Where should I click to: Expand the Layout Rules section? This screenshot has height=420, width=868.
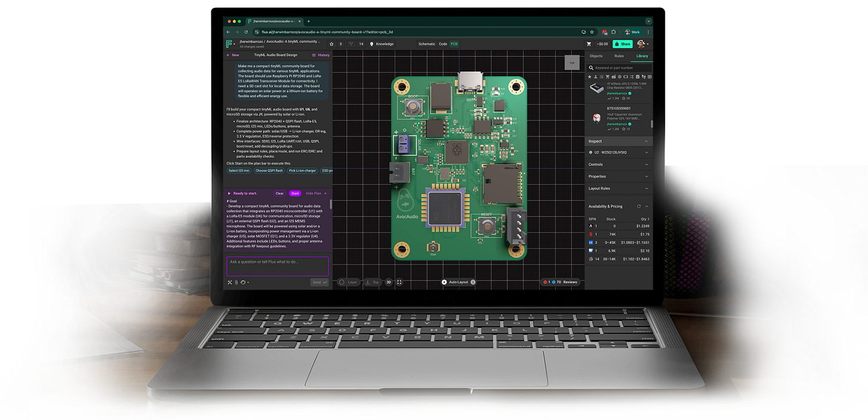click(x=619, y=188)
